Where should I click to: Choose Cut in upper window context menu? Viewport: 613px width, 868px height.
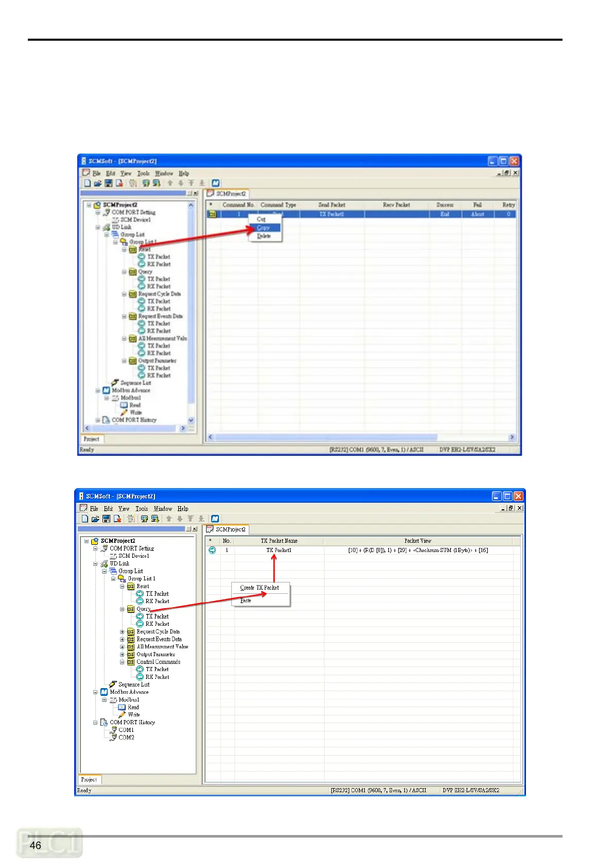point(265,219)
